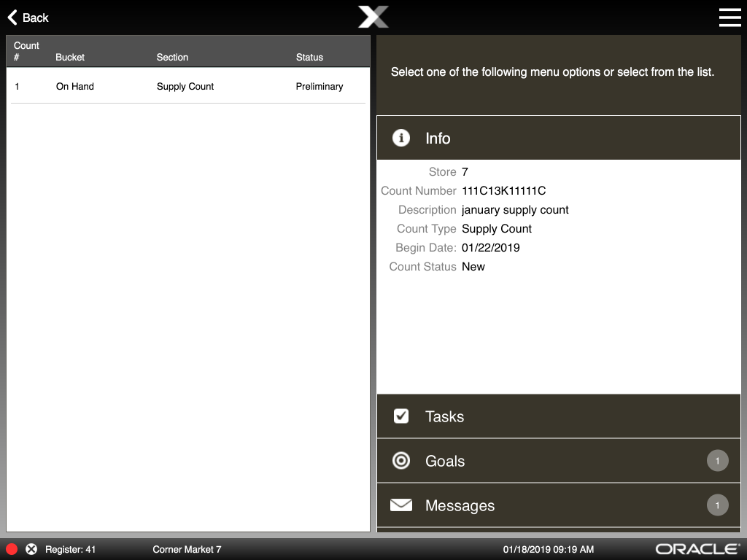The width and height of the screenshot is (747, 560).
Task: Click the circled X status icon
Action: (31, 549)
